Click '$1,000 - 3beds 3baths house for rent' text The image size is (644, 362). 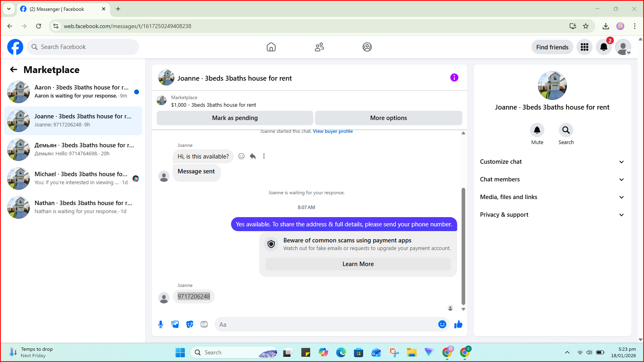pos(214,105)
